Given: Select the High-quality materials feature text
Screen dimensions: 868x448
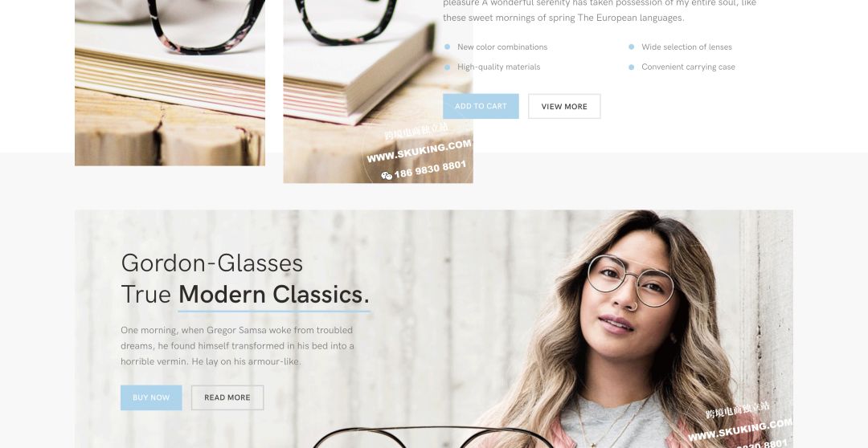Looking at the screenshot, I should tap(498, 67).
